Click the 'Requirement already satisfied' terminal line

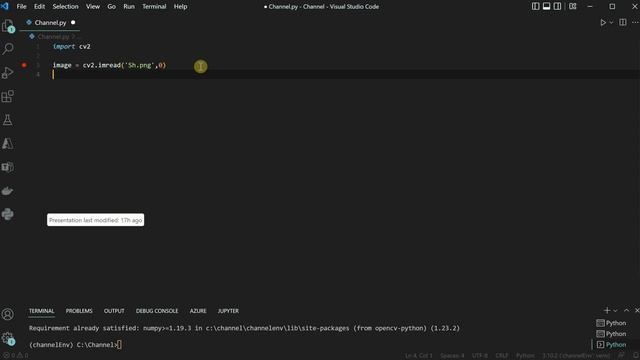coord(244,328)
